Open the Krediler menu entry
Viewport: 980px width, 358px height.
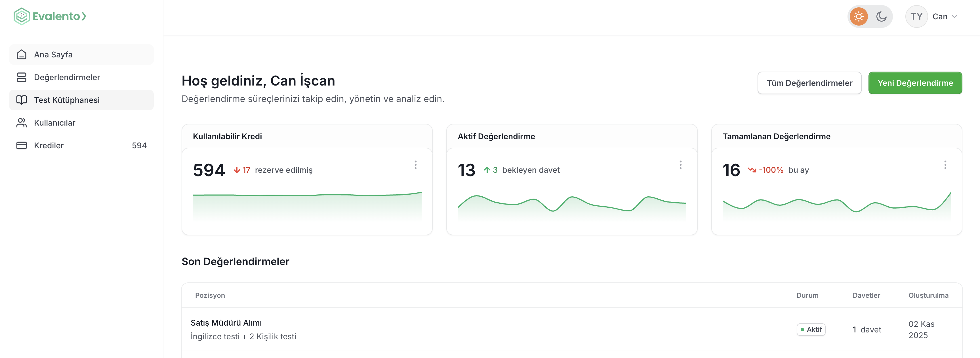click(49, 145)
